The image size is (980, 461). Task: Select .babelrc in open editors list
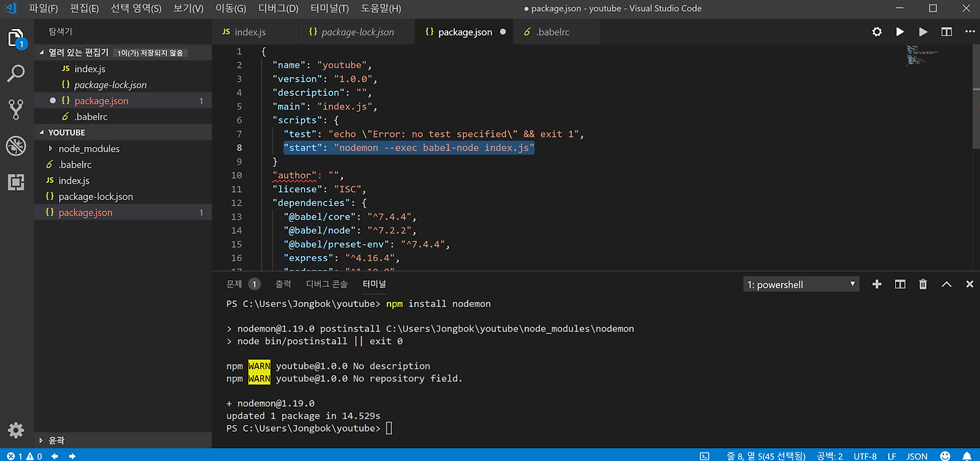122,117
